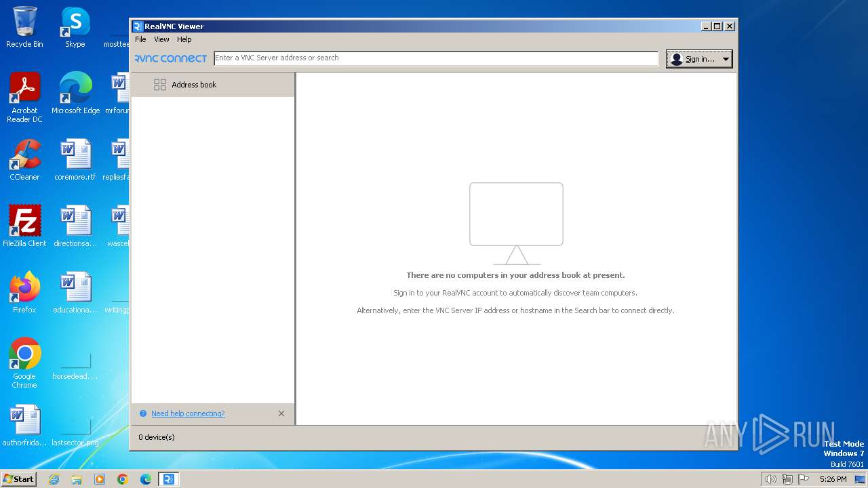Open the Help menu

[184, 39]
